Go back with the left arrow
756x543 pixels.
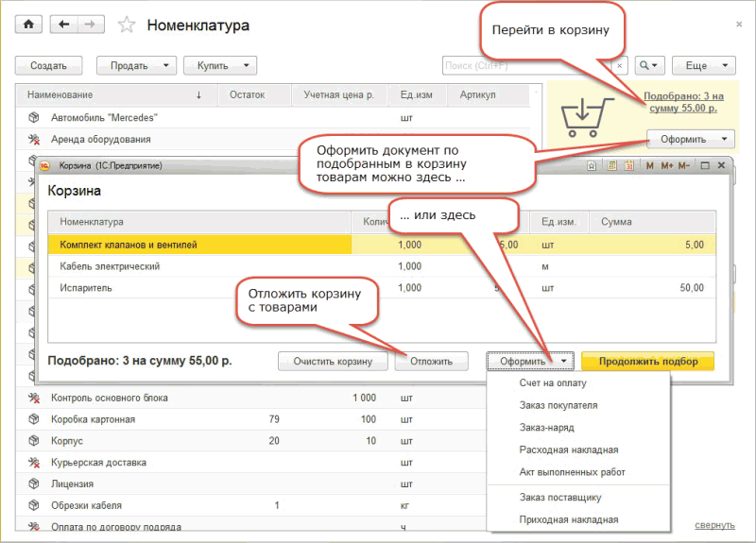(63, 25)
